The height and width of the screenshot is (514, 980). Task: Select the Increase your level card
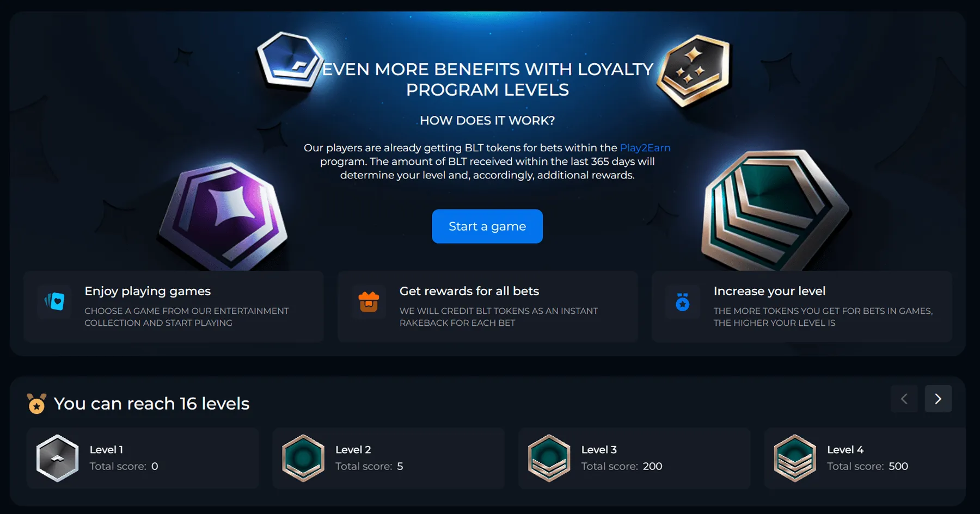[801, 306]
